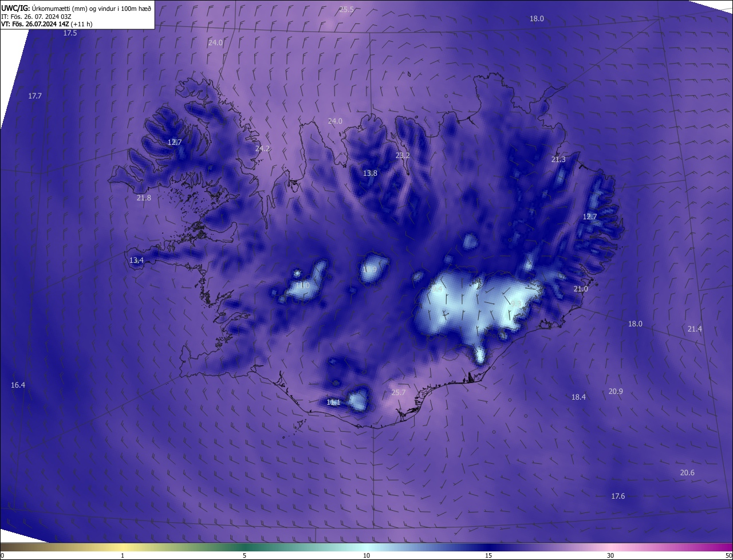Click the 24.2 value label
The height and width of the screenshot is (560, 733).
262,148
